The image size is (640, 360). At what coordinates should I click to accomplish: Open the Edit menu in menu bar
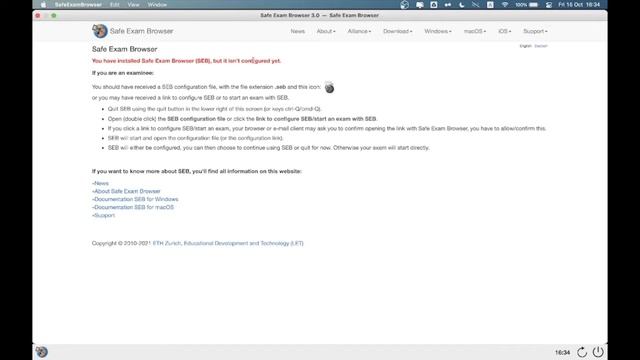pyautogui.click(x=115, y=5)
